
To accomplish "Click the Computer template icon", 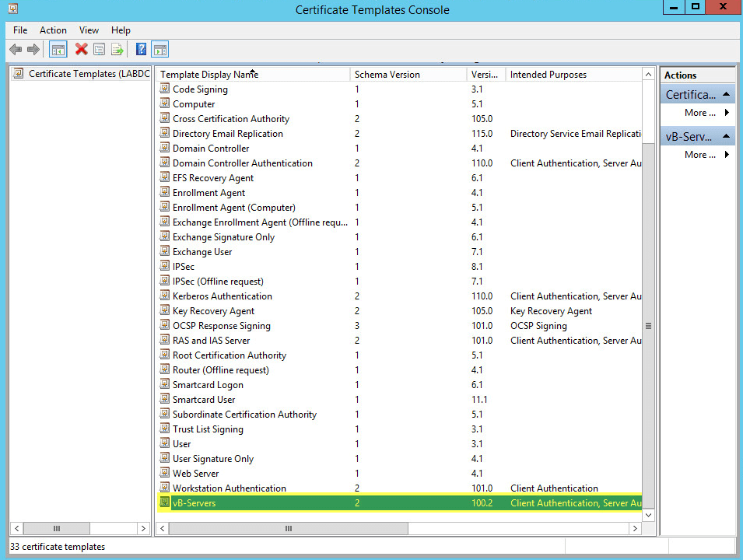I will (x=164, y=103).
